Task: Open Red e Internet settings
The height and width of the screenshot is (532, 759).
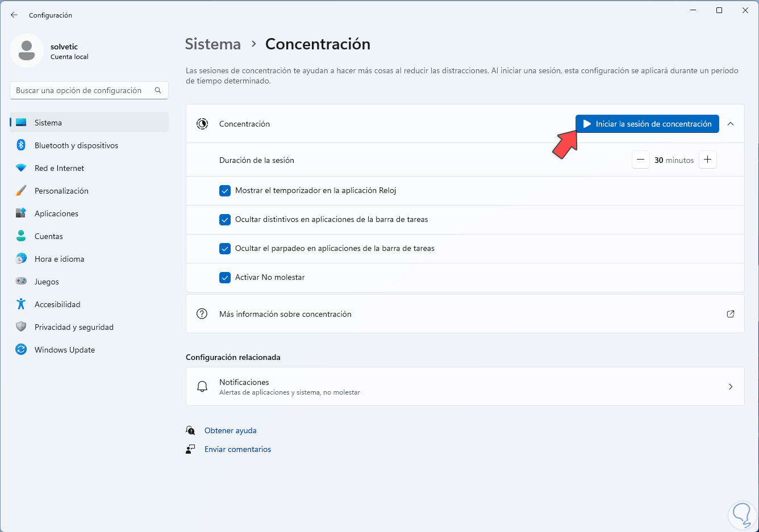Action: click(x=59, y=168)
